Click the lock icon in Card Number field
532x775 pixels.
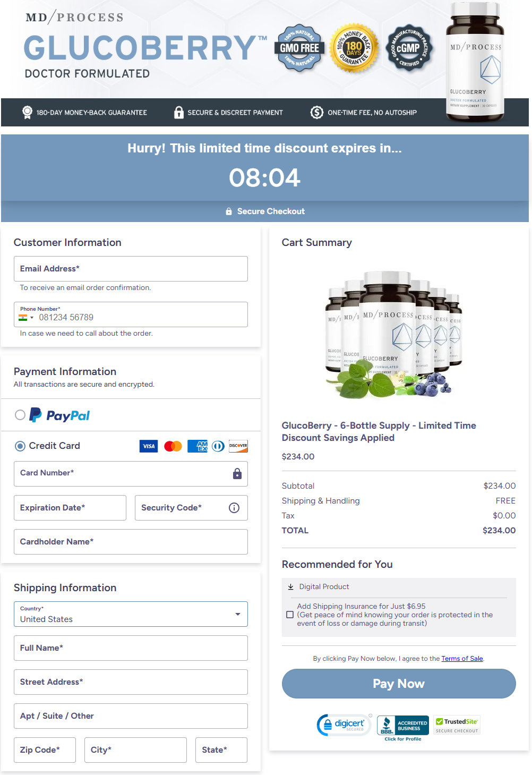pos(237,474)
